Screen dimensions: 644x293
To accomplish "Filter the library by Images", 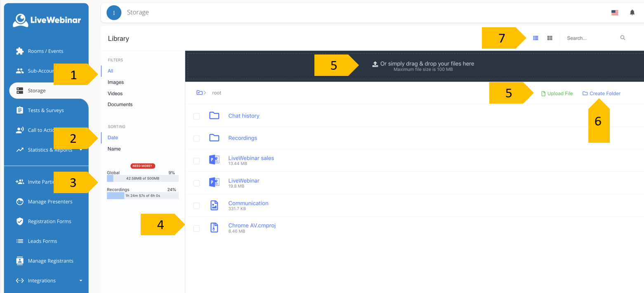I will click(x=116, y=82).
